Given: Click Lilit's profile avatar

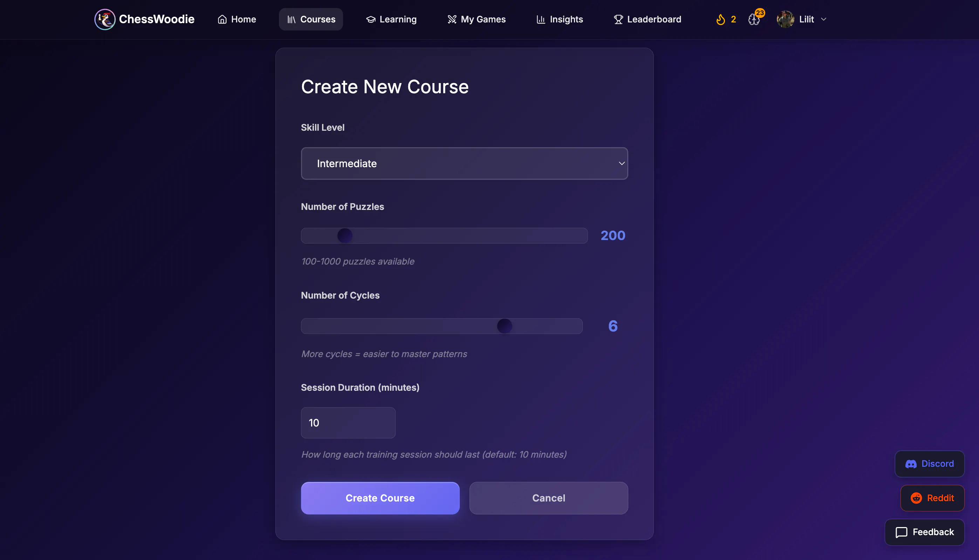Looking at the screenshot, I should pos(785,19).
